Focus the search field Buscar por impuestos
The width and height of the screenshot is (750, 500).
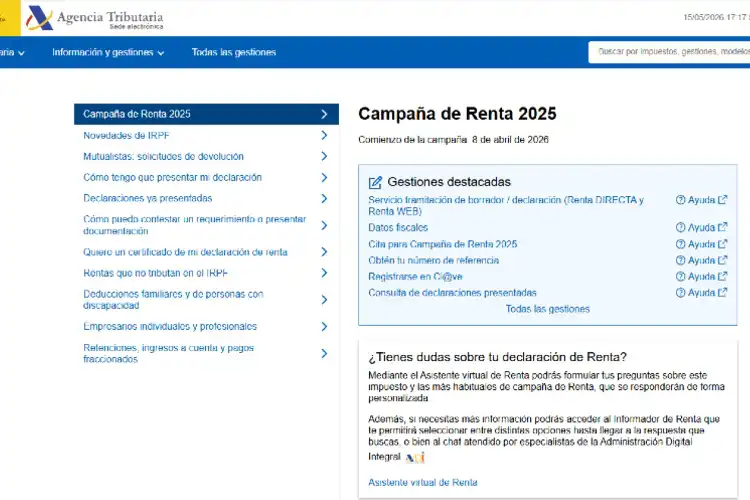click(x=669, y=52)
